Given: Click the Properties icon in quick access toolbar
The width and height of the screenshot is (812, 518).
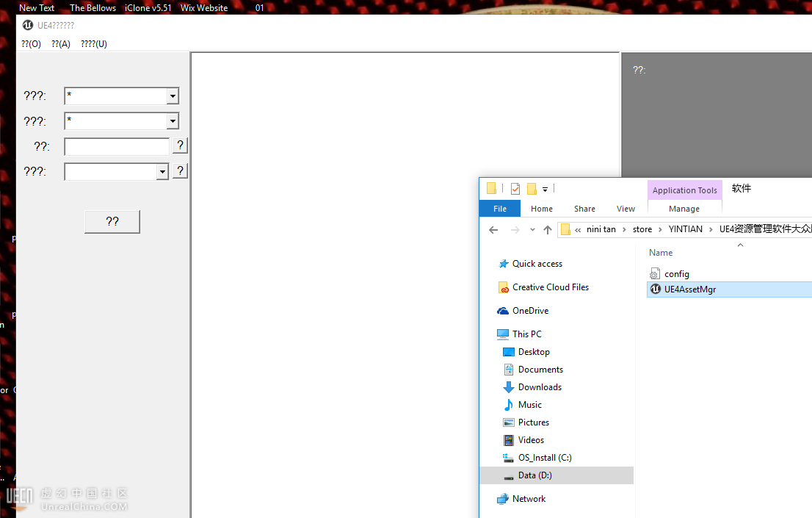Looking at the screenshot, I should [x=515, y=189].
